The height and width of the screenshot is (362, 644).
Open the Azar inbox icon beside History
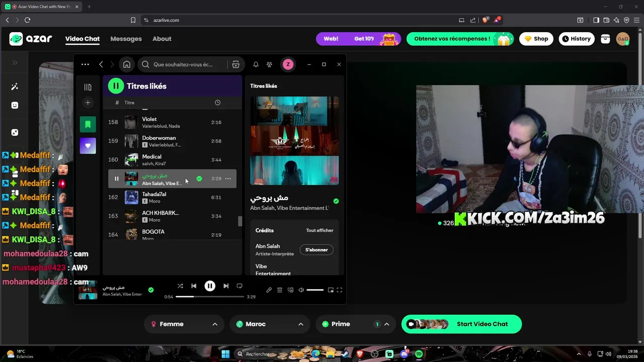[x=605, y=39]
